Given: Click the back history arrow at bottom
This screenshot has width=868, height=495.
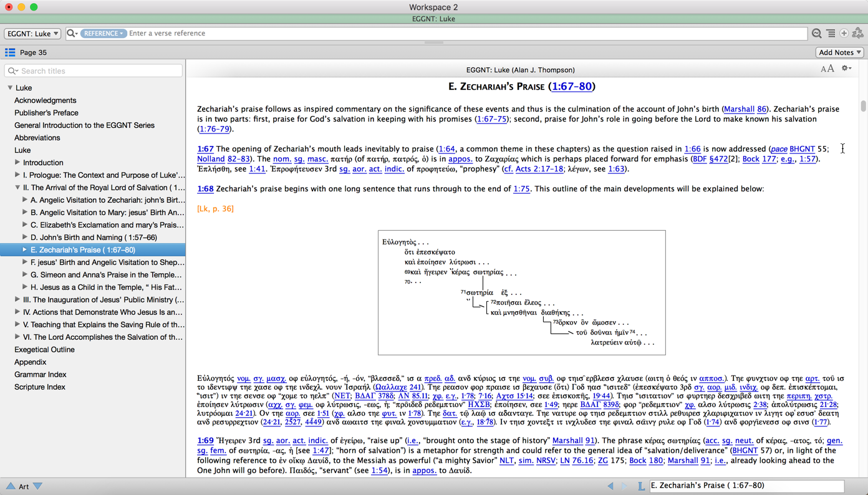Looking at the screenshot, I should click(610, 486).
